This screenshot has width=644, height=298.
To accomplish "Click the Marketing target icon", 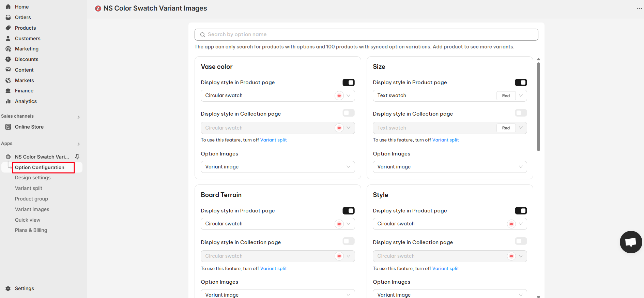I will (x=8, y=49).
